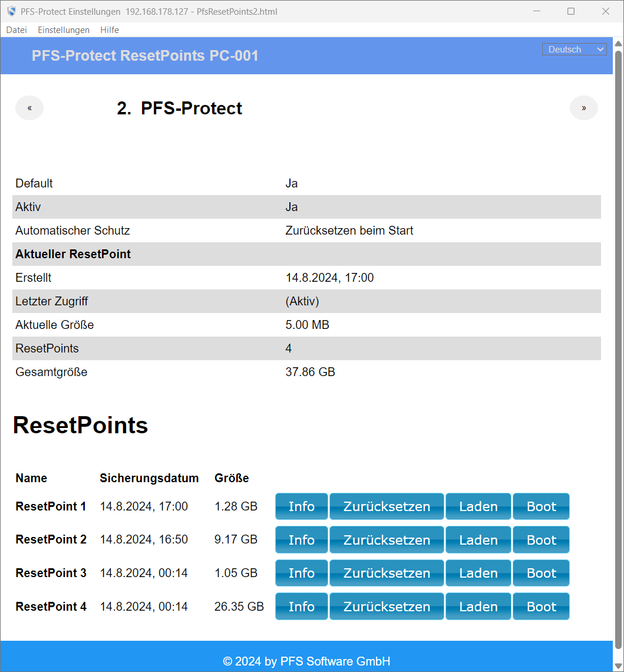Boot from ResetPoint 2
The height and width of the screenshot is (672, 624).
coord(541,540)
